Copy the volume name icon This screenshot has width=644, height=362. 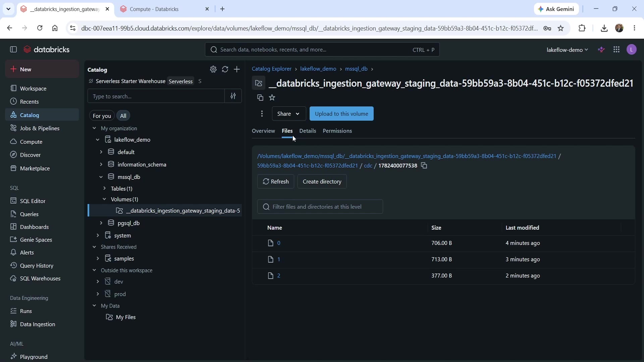click(260, 98)
